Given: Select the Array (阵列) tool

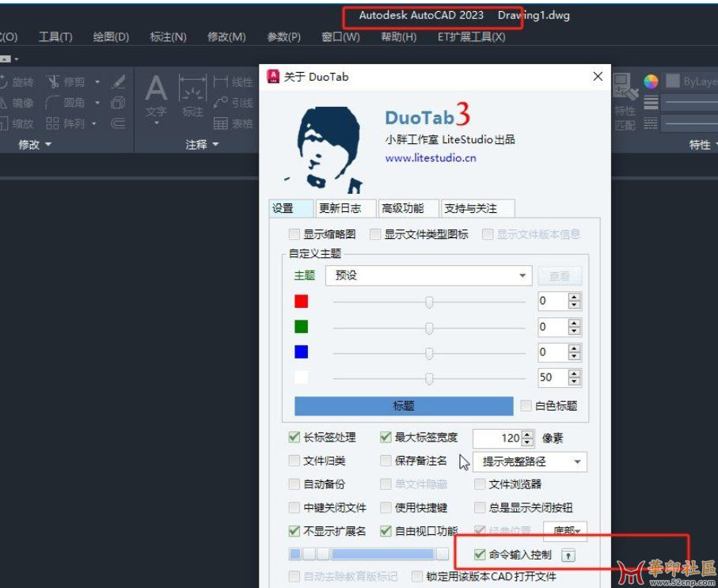Looking at the screenshot, I should click(x=66, y=123).
